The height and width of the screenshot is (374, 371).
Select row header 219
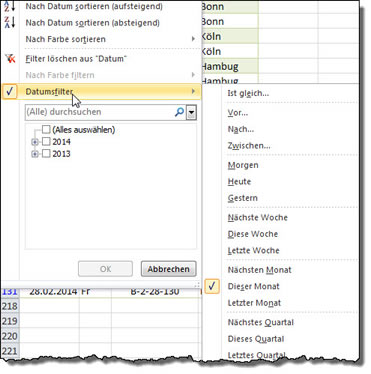point(10,321)
